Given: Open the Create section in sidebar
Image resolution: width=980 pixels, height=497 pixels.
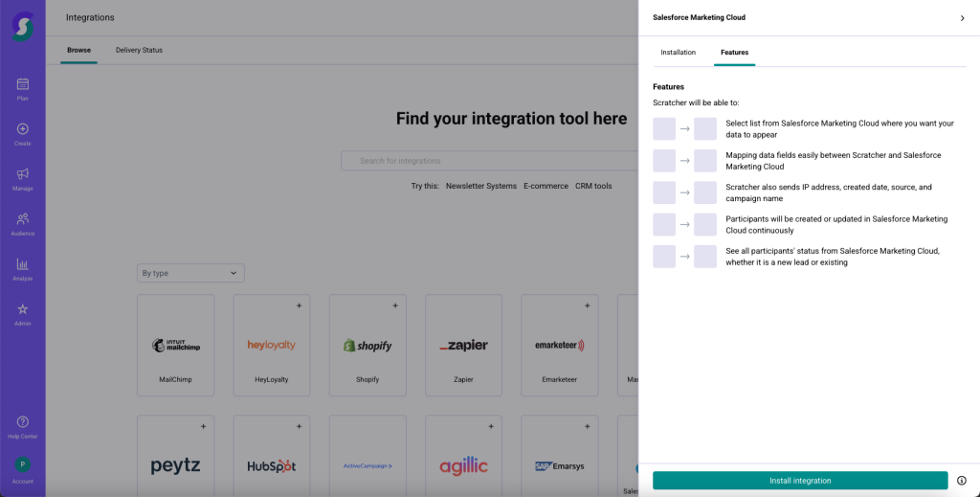Looking at the screenshot, I should click(22, 134).
